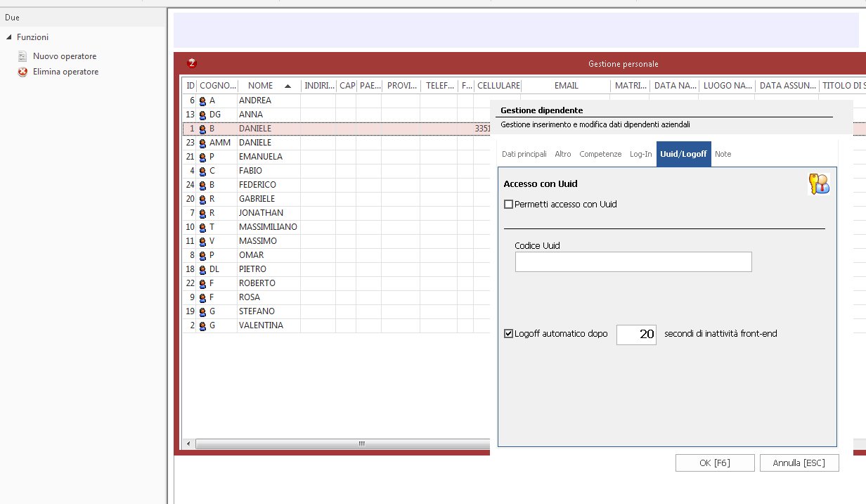Viewport: 866px width, 504px height.
Task: Click the person icon in the AMM DANIELE row
Action: (202, 143)
